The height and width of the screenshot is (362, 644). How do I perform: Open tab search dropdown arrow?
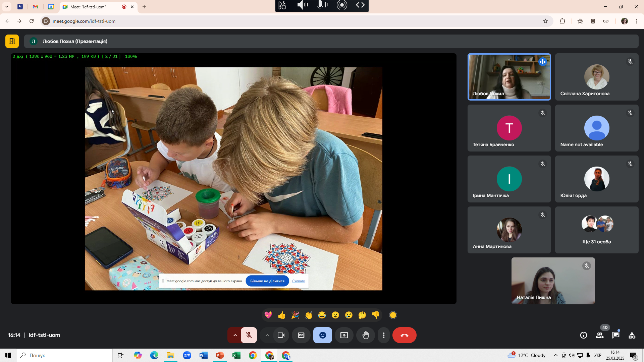(x=7, y=7)
